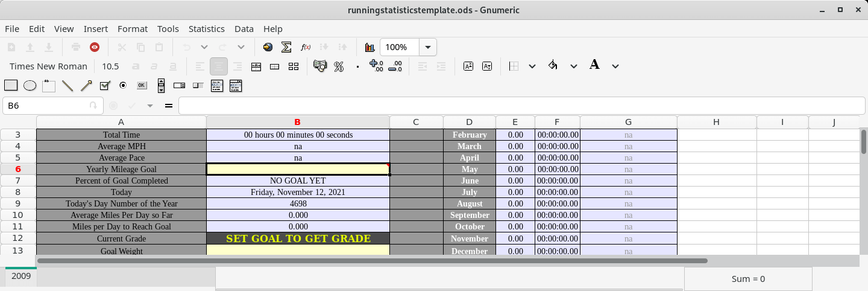Image resolution: width=868 pixels, height=291 pixels.
Task: Expand the undo history dropdown
Action: click(204, 47)
